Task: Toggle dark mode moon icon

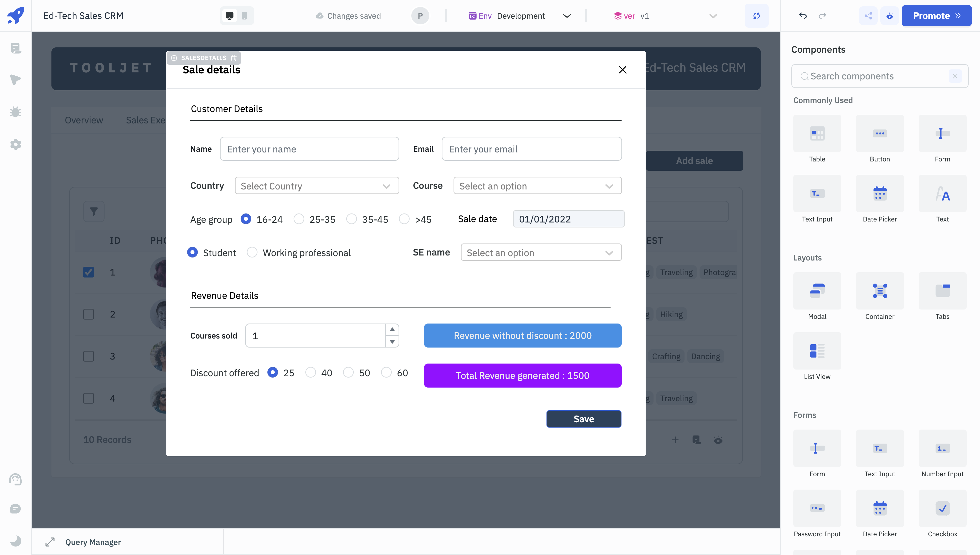Action: [15, 541]
